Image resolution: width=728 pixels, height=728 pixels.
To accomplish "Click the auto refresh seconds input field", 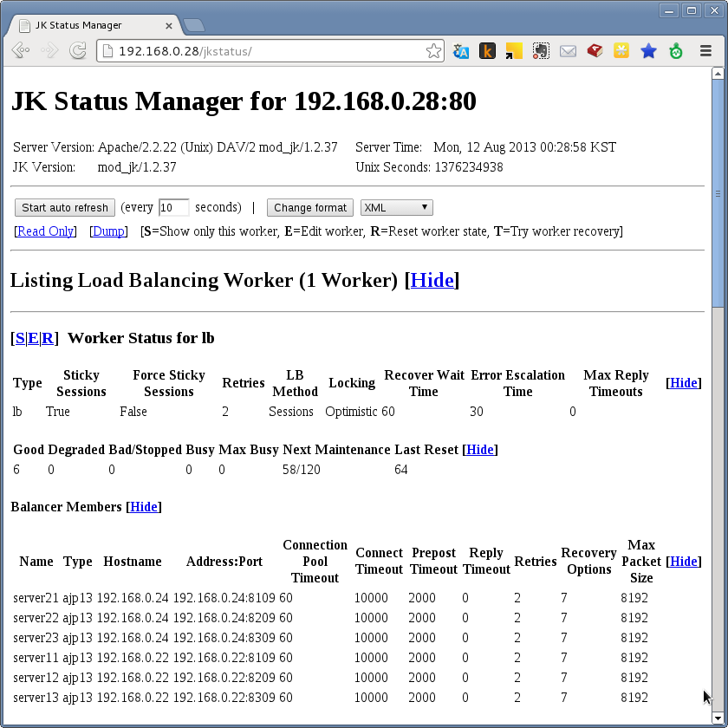I will click(173, 207).
